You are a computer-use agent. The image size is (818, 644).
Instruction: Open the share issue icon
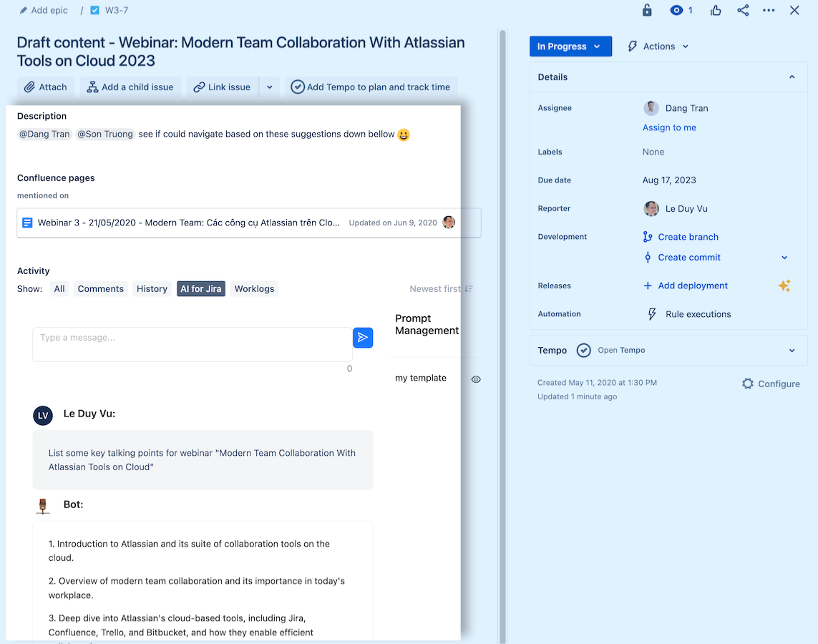(743, 11)
